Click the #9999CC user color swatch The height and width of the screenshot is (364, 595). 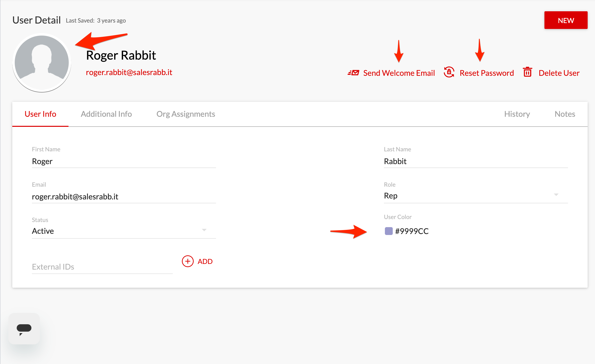tap(389, 231)
